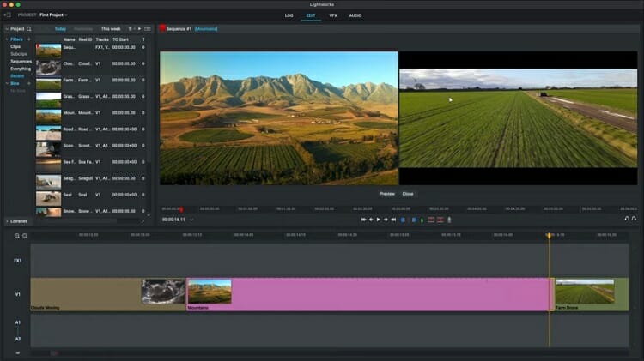Image resolution: width=644 pixels, height=361 pixels.
Task: Select the Today filter tab
Action: (x=60, y=29)
